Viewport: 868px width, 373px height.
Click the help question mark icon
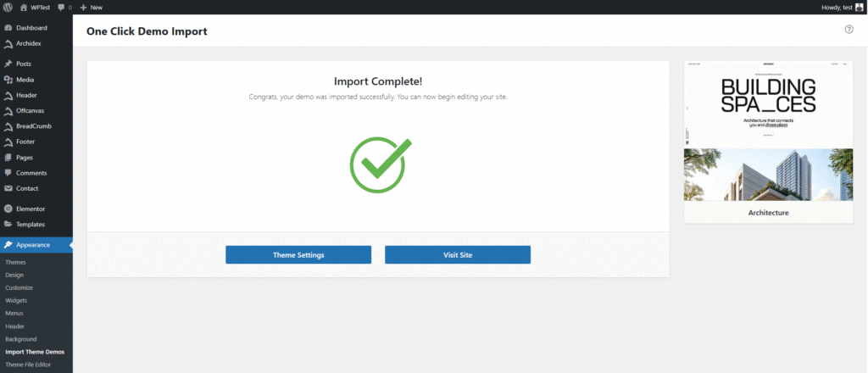pos(849,30)
